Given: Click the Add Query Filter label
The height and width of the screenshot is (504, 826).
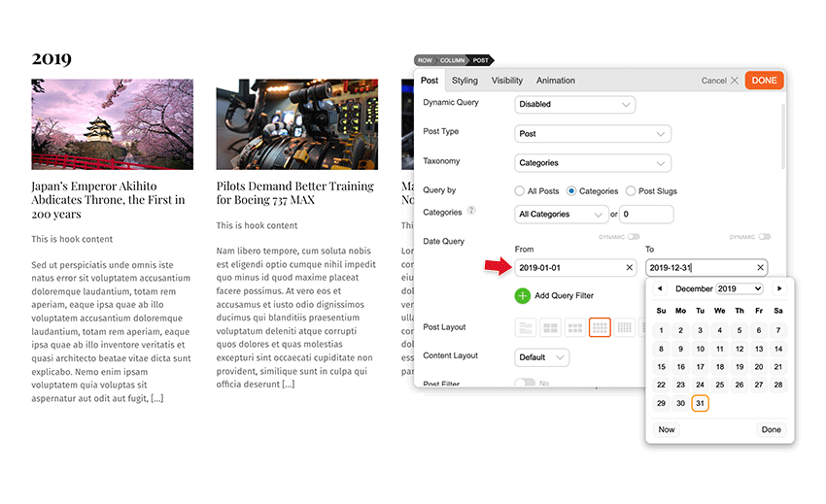Looking at the screenshot, I should point(564,296).
